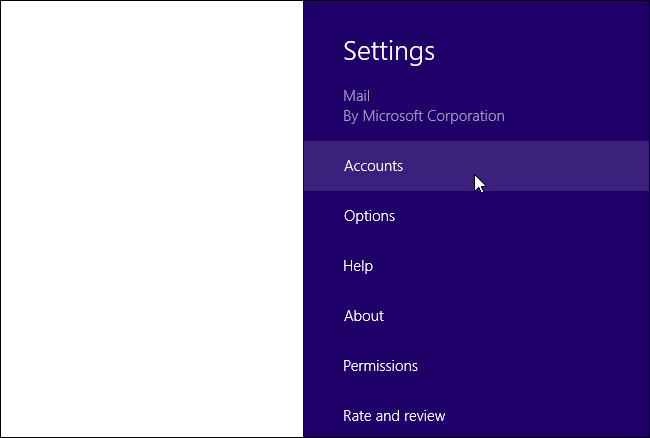650x438 pixels.
Task: Get help for the Mail app
Action: [x=358, y=266]
